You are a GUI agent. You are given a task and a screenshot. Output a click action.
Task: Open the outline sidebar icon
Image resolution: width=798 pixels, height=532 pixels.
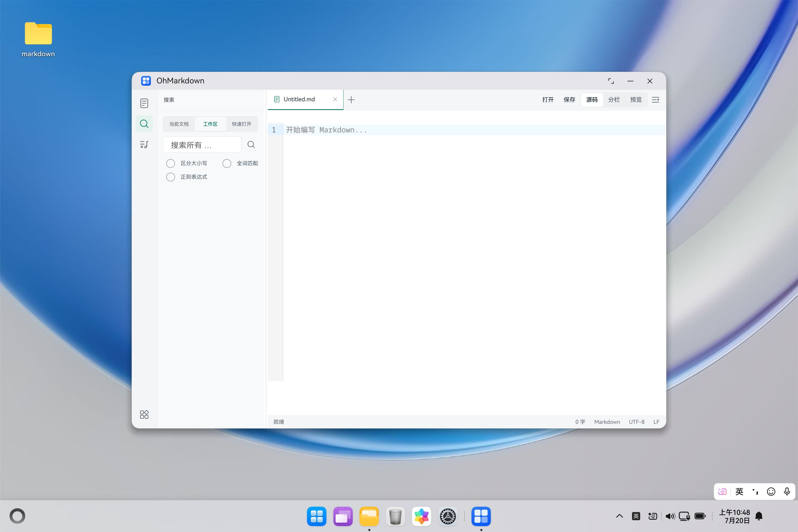pos(144,145)
